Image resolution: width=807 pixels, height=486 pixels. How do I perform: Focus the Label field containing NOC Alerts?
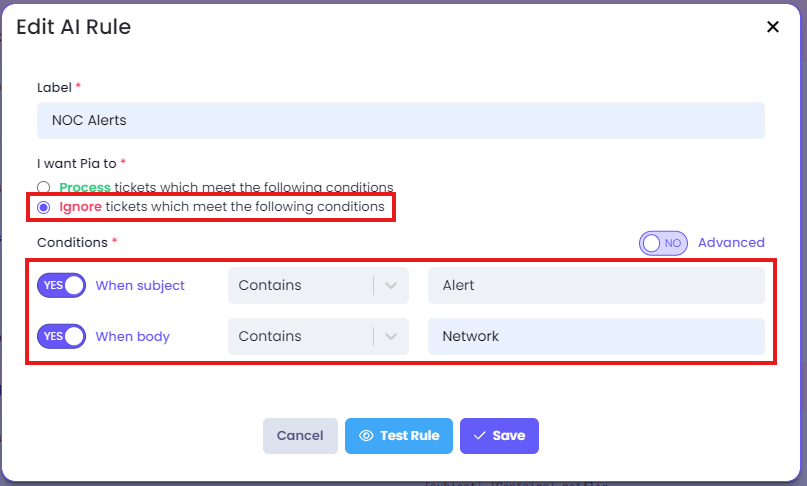click(x=401, y=120)
